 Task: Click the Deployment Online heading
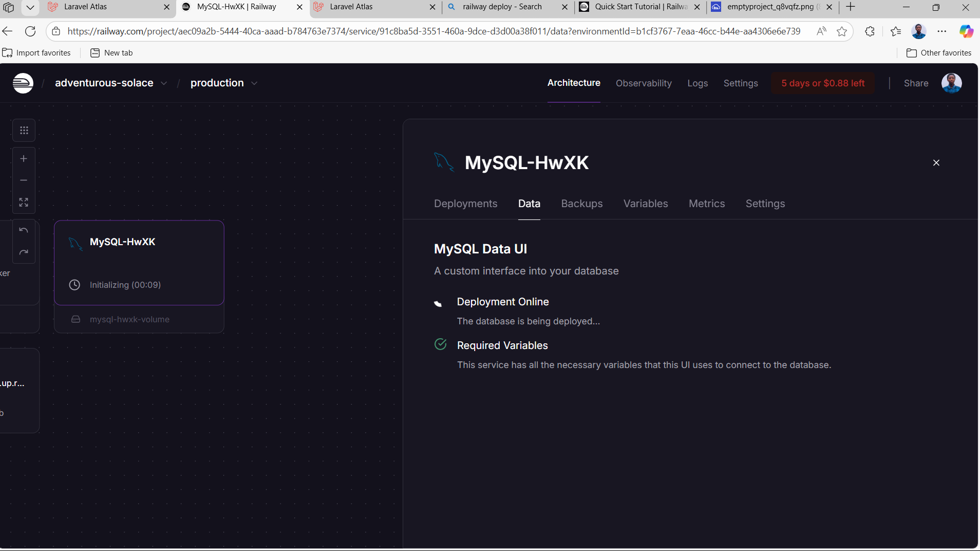coord(502,302)
